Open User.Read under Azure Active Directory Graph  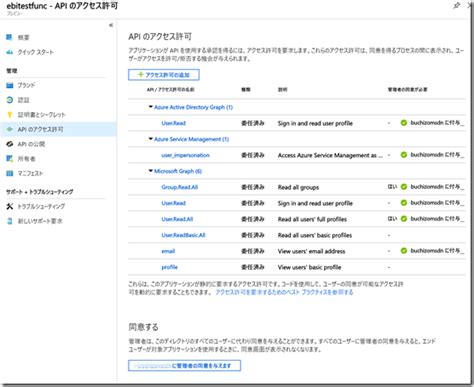[173, 123]
